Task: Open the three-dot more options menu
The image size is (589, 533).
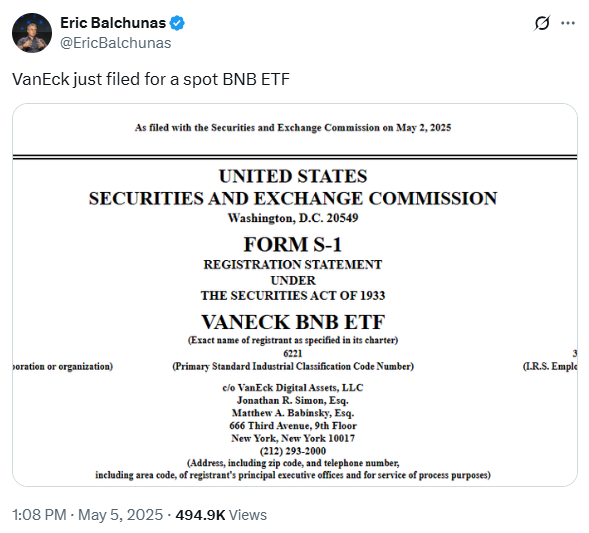Action: (568, 23)
